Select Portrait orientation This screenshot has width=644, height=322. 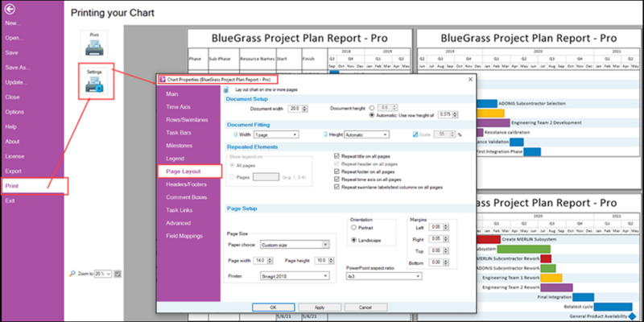click(353, 228)
